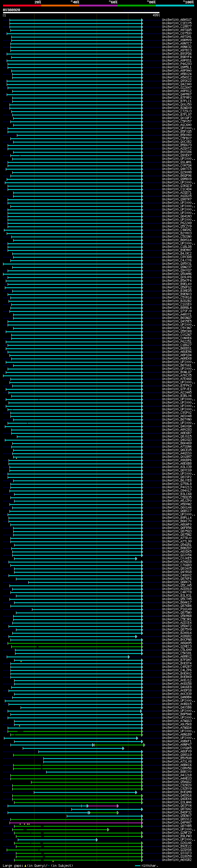The width and height of the screenshot is (197, 868).
Task: Open hit UniRef100_A9TQQ5
Action: [x=177, y=30]
